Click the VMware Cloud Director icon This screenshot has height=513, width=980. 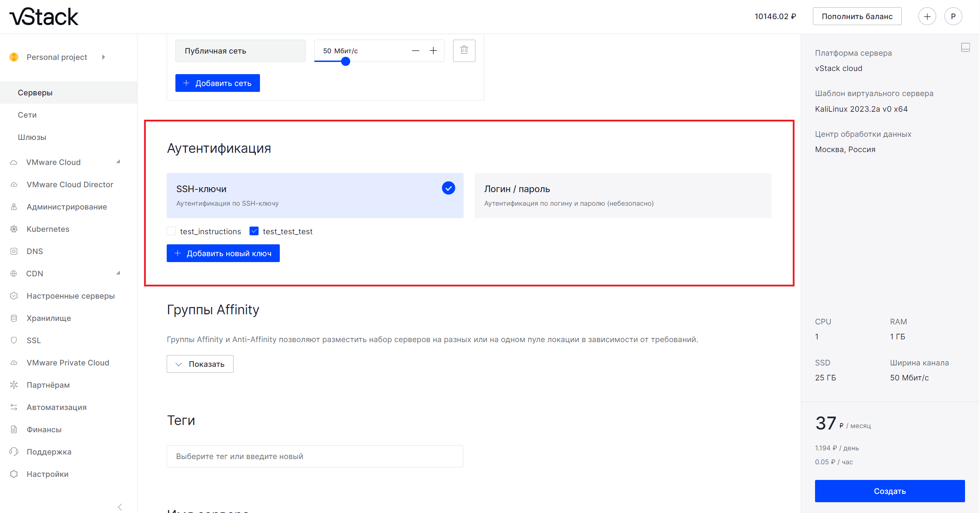click(14, 184)
